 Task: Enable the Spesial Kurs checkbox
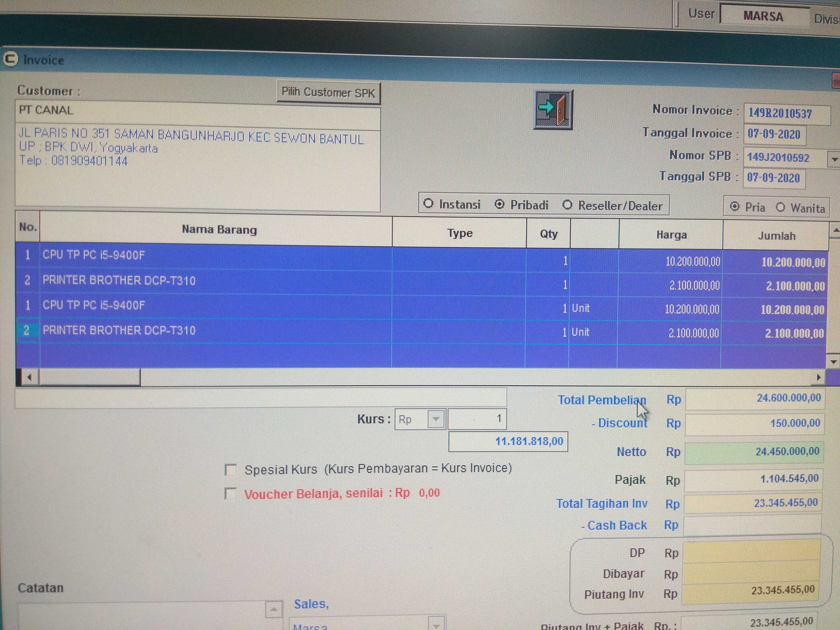(231, 469)
